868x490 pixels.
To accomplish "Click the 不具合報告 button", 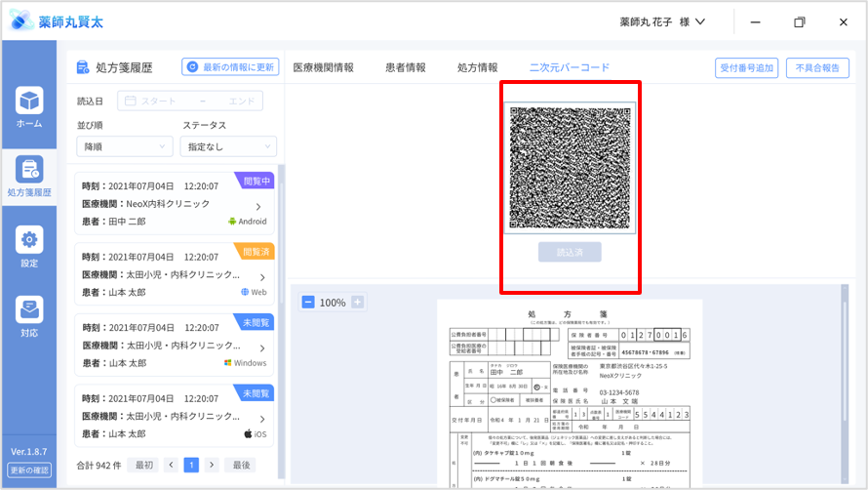I will pos(817,67).
